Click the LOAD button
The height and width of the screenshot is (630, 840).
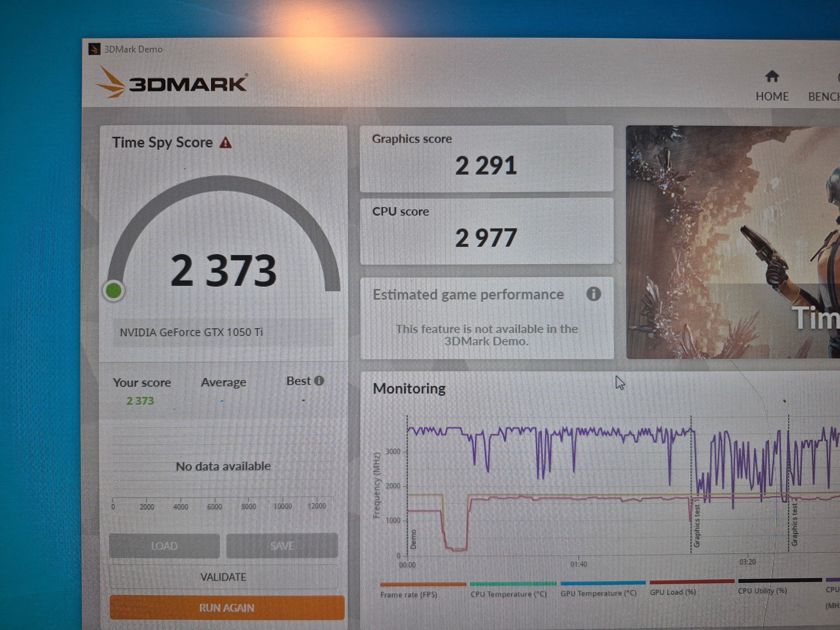click(164, 546)
